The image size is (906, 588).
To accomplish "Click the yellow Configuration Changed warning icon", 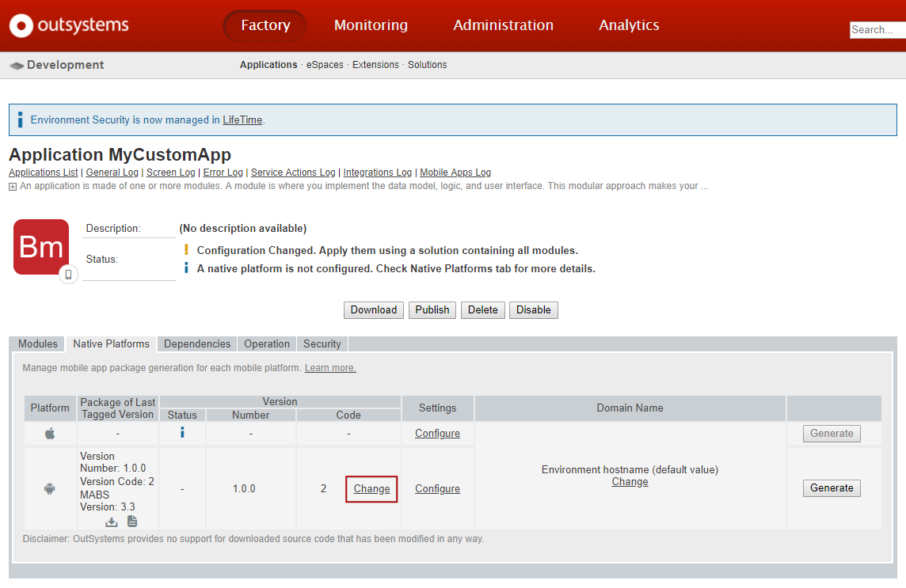I will 186,250.
